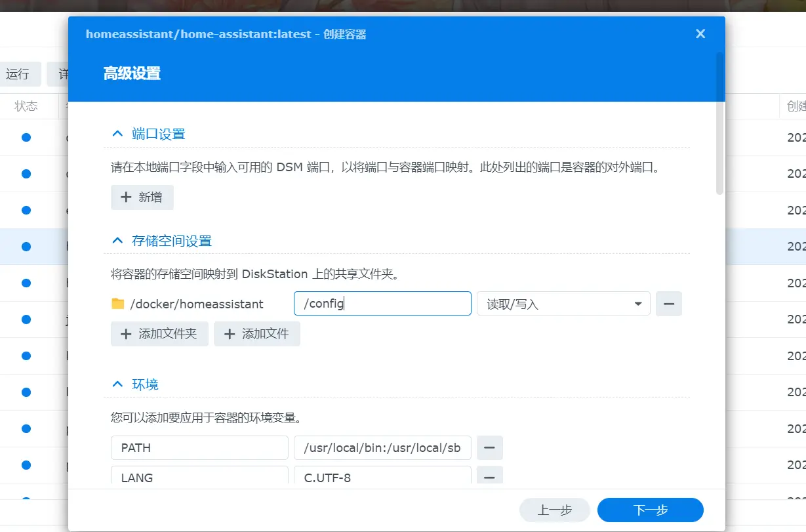Edit the PATH variable name field

pyautogui.click(x=199, y=448)
